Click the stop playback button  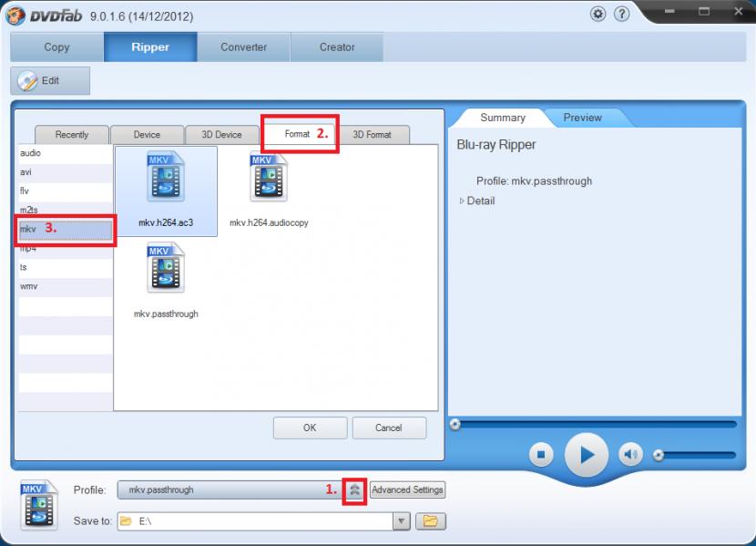pos(541,454)
